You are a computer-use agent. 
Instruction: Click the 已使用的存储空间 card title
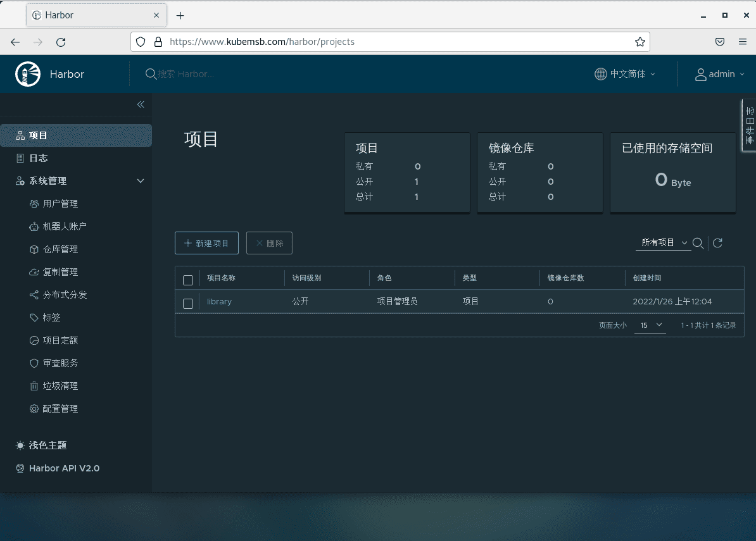(667, 148)
